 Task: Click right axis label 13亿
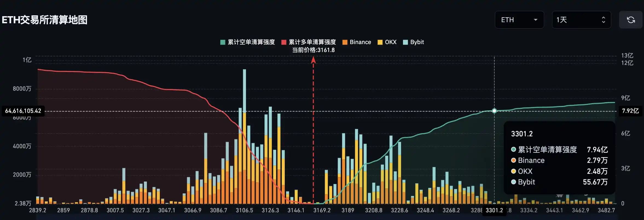tap(627, 56)
